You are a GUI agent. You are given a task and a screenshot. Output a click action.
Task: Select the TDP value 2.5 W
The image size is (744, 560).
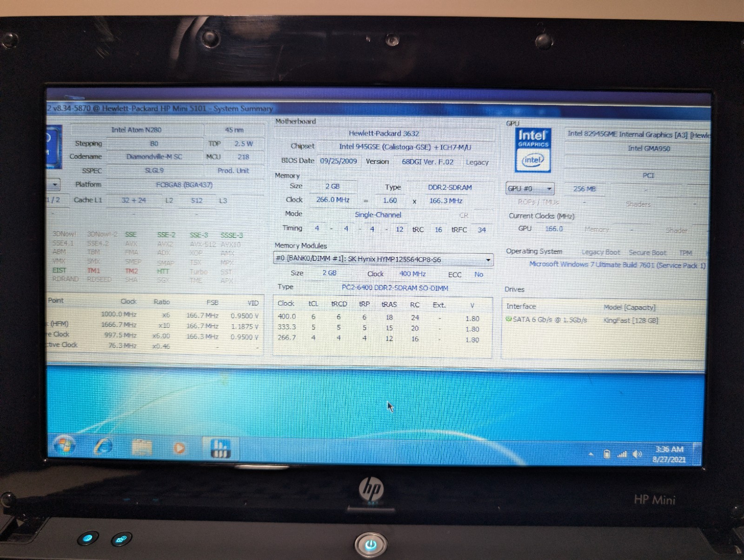[244, 144]
